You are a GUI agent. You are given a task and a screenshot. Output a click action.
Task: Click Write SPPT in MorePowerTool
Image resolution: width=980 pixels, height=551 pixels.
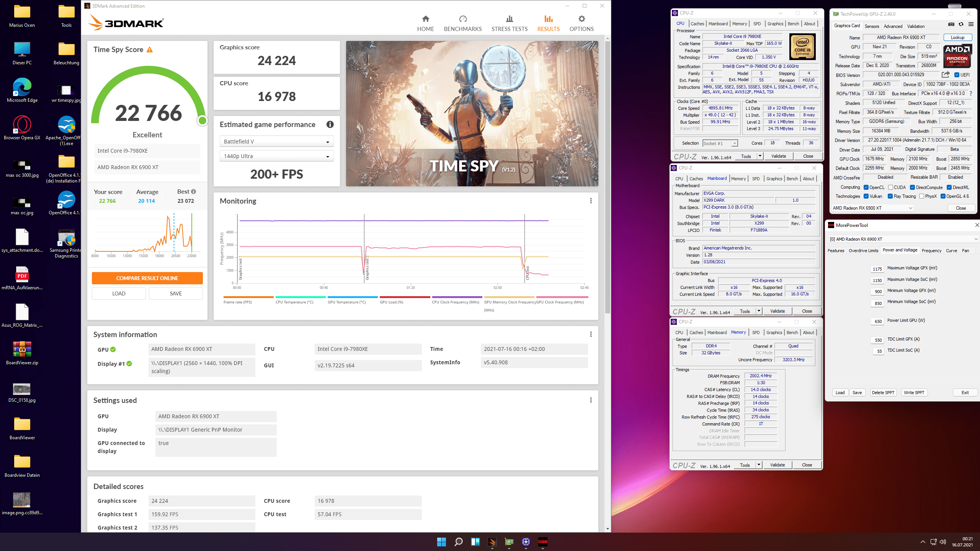click(914, 393)
